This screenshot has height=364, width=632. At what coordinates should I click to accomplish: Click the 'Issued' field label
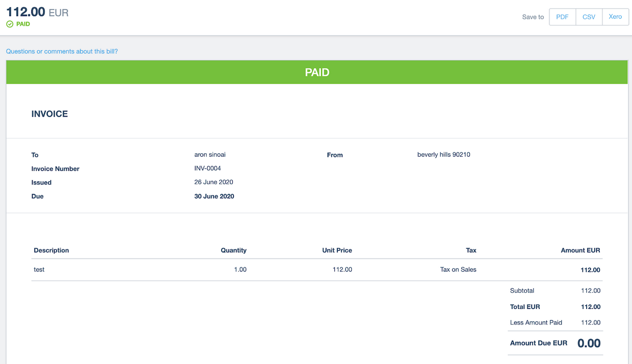point(41,182)
